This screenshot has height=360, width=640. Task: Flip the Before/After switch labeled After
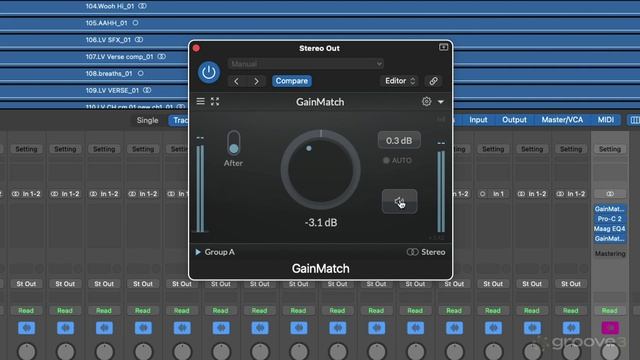234,143
